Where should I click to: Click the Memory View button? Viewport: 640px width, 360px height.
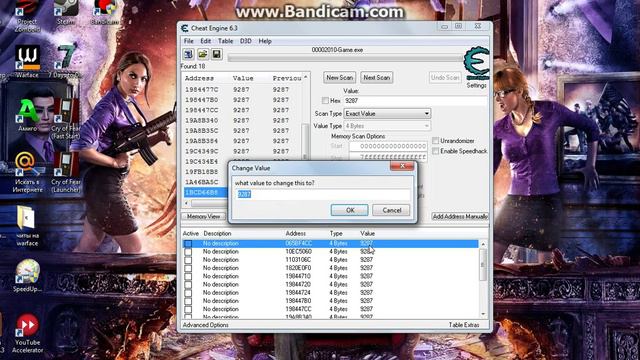(x=203, y=217)
